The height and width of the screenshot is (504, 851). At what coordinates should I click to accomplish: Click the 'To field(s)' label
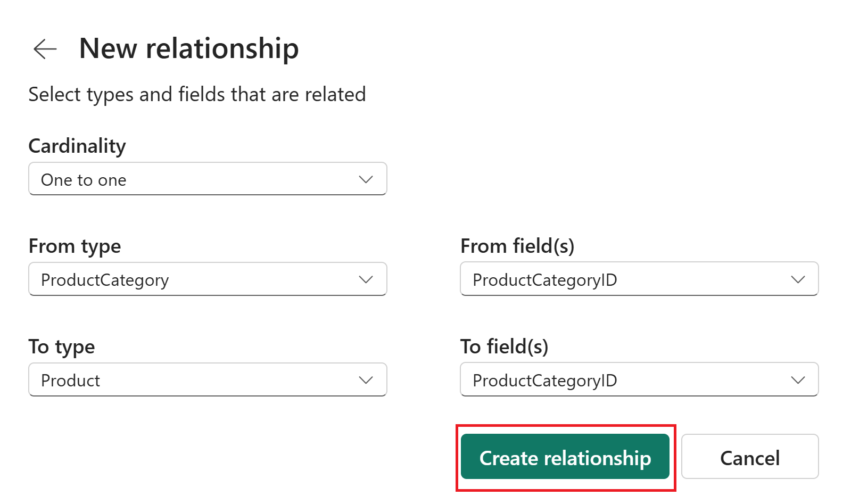[x=504, y=347]
